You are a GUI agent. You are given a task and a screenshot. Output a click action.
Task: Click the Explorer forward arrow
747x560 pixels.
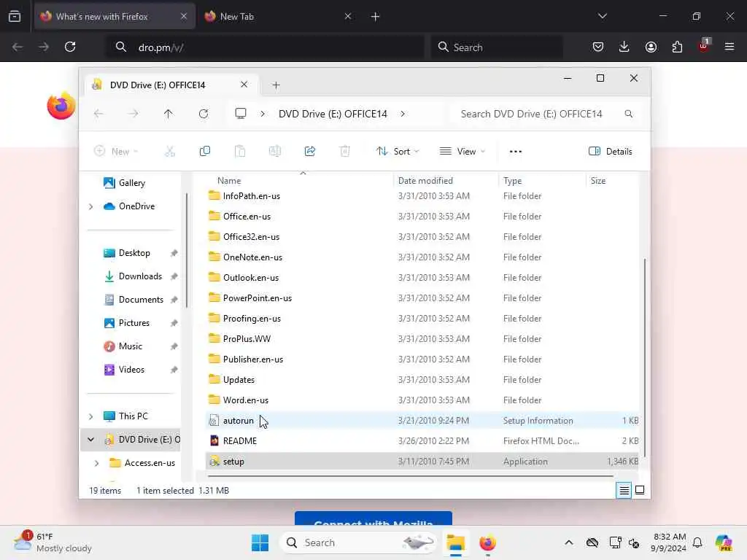pos(133,114)
